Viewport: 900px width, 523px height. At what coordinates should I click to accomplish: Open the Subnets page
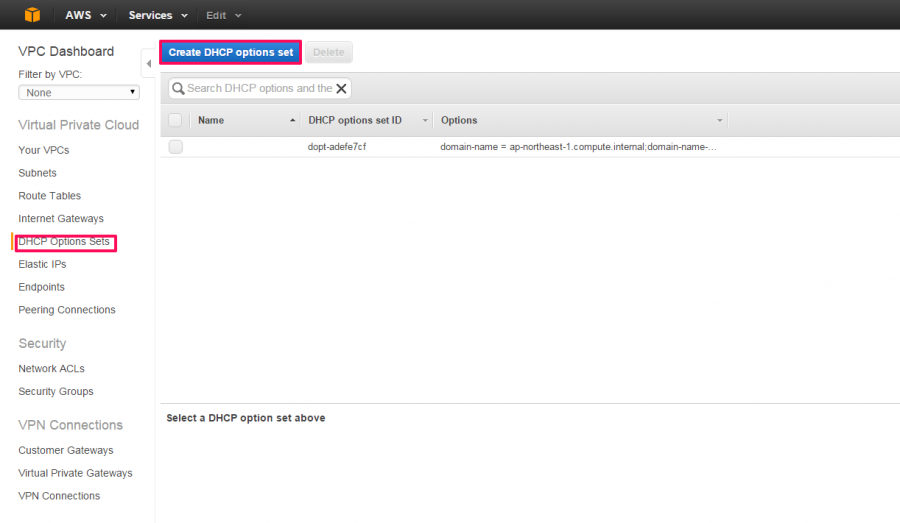(37, 173)
